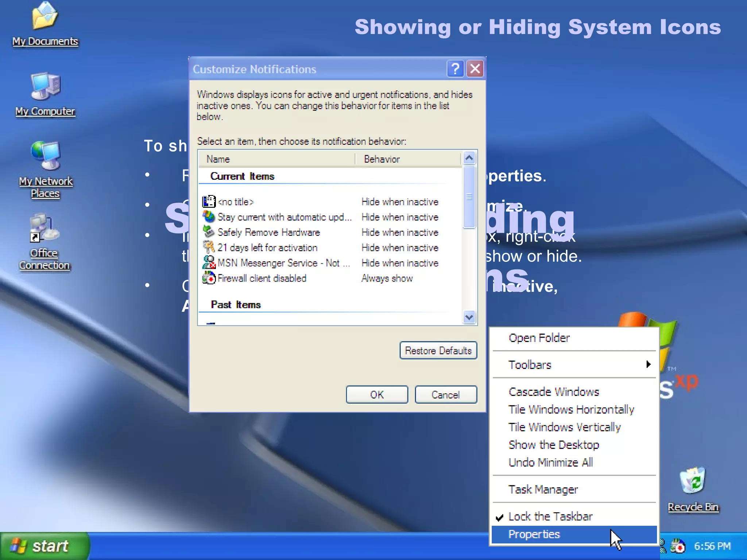Select Safely Remove Hardware list item
Screen dimensions: 747x560
coord(269,232)
